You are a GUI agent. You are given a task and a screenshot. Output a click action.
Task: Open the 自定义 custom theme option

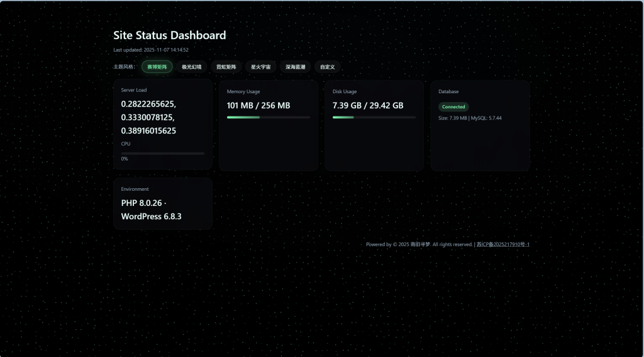(x=327, y=67)
